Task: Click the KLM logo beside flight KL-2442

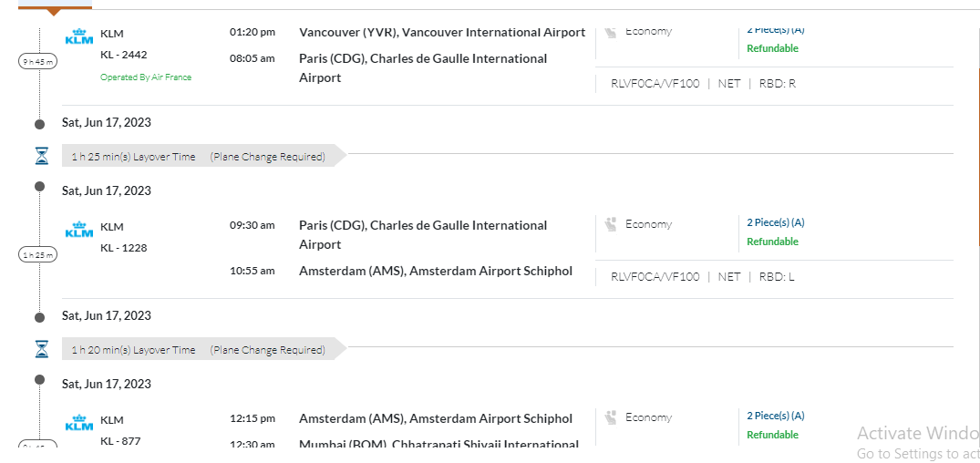Action: pos(79,37)
